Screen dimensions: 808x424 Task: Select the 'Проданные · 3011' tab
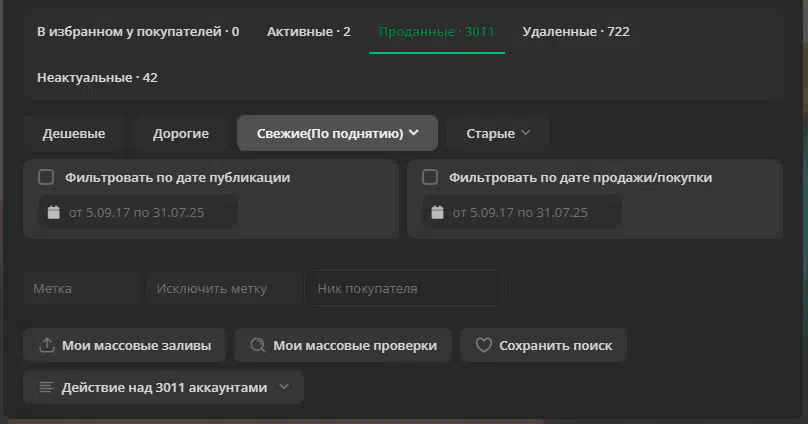click(436, 31)
